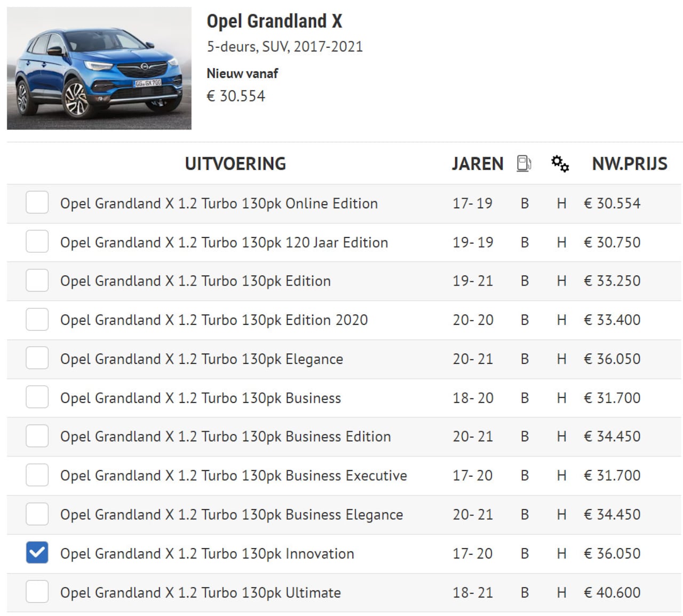Check the Online Edition checkbox
The width and height of the screenshot is (683, 616).
(37, 203)
